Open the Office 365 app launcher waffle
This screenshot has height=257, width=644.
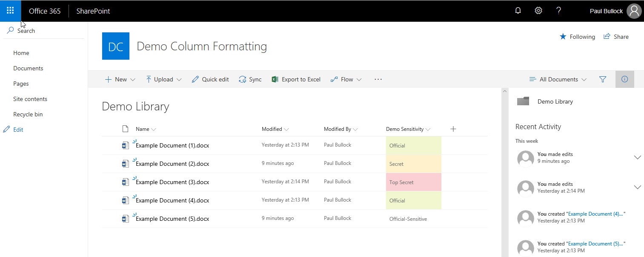[11, 11]
